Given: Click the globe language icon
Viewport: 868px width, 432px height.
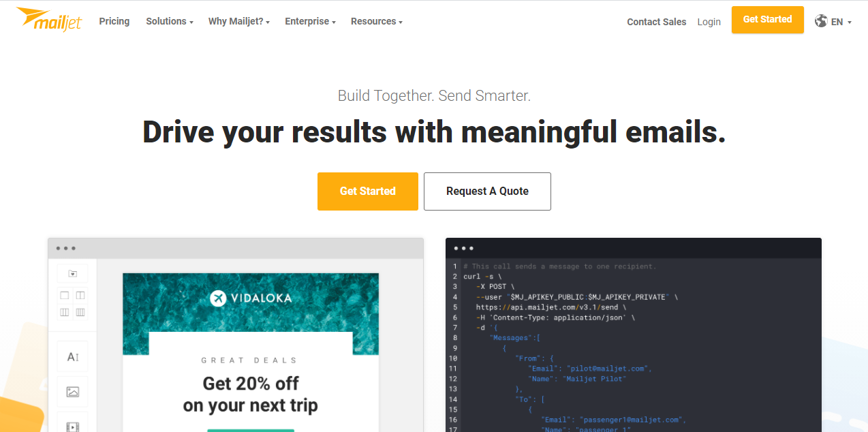Looking at the screenshot, I should point(821,21).
